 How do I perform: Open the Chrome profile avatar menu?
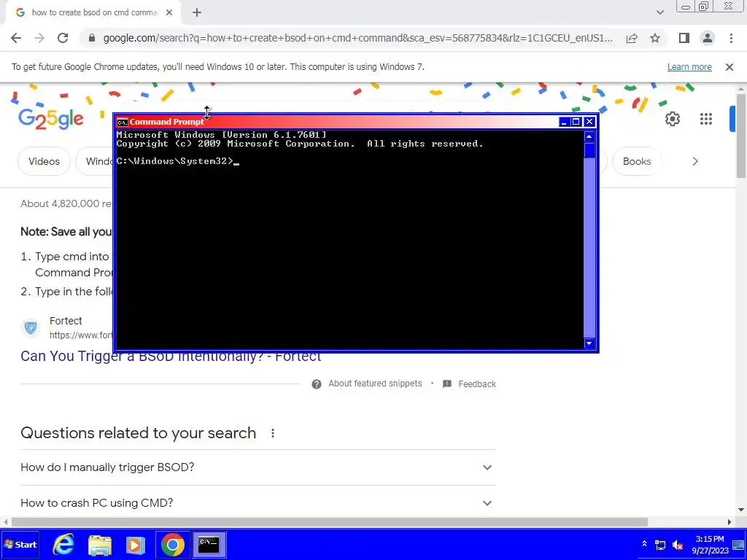point(708,38)
